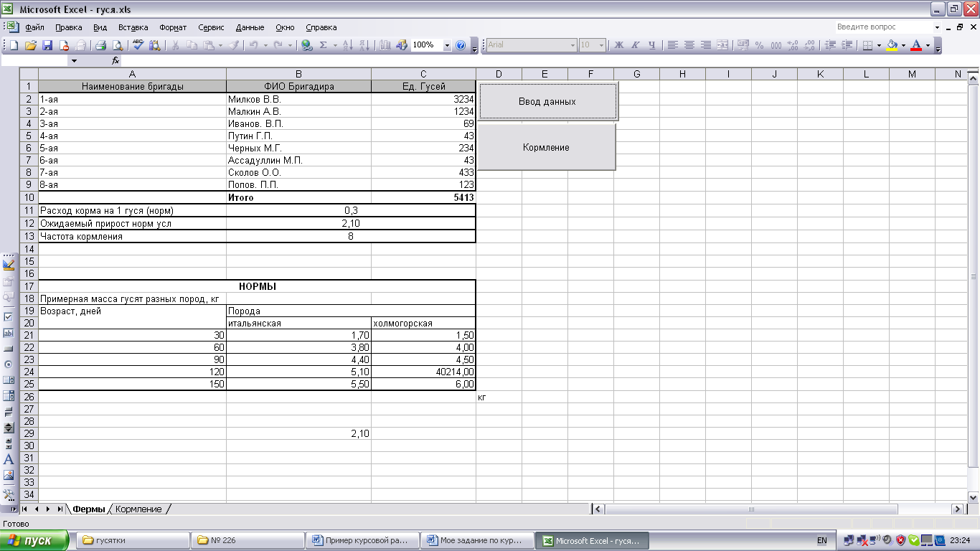
Task: Click the fx Insert Function icon
Action: pyautogui.click(x=116, y=61)
